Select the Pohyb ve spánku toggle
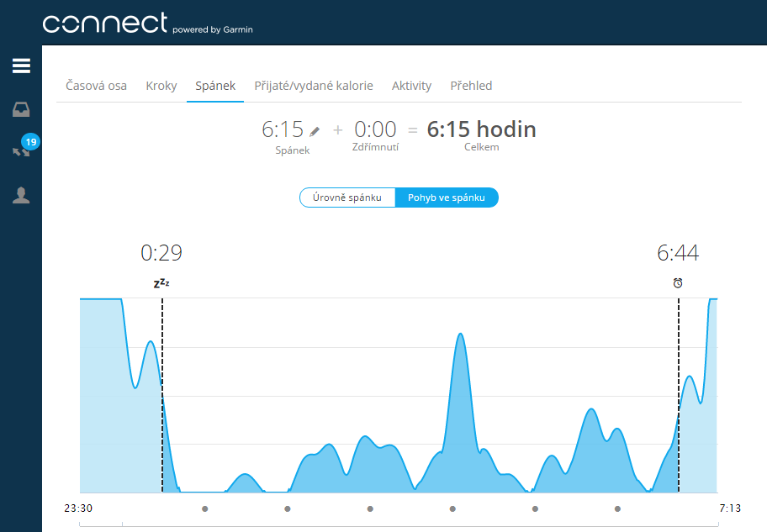 coord(447,198)
